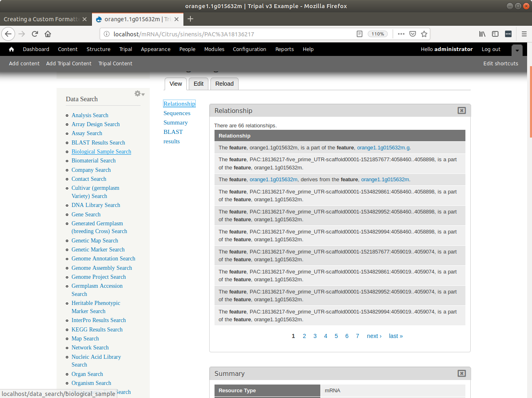Click the Drupal admin home icon
Screen dimensions: 532x398
(x=11, y=49)
